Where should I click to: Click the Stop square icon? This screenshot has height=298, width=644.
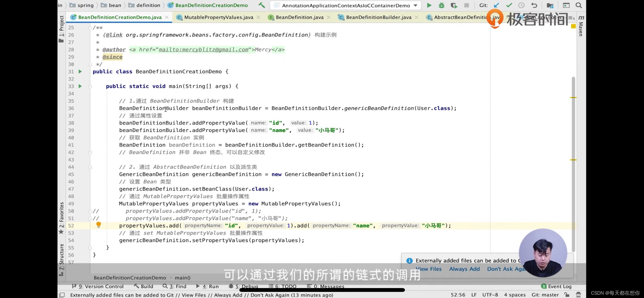[x=466, y=5]
